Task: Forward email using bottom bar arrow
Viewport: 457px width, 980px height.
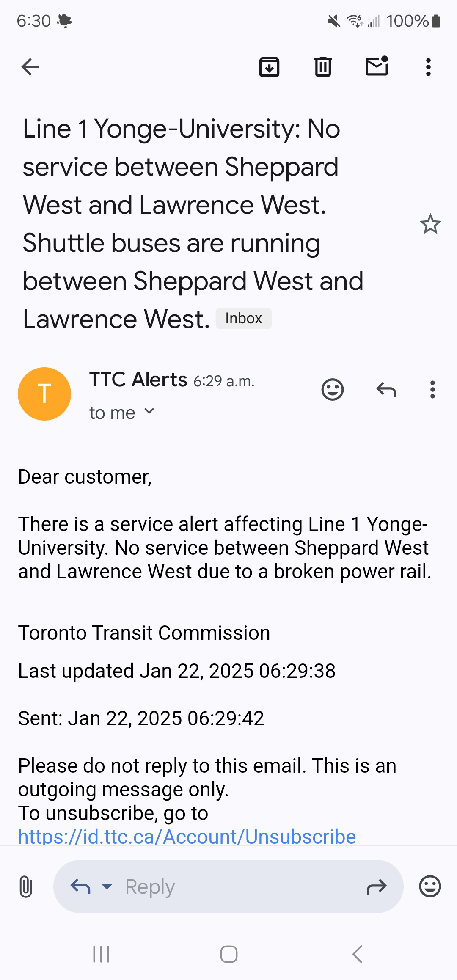Action: pyautogui.click(x=376, y=886)
